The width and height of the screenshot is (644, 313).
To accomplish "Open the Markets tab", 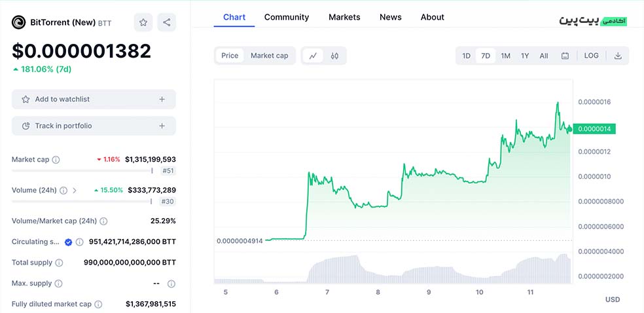I will [344, 17].
